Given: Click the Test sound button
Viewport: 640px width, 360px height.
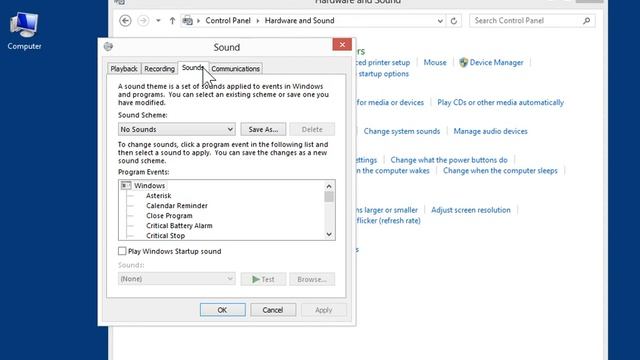Looking at the screenshot, I should tap(263, 279).
